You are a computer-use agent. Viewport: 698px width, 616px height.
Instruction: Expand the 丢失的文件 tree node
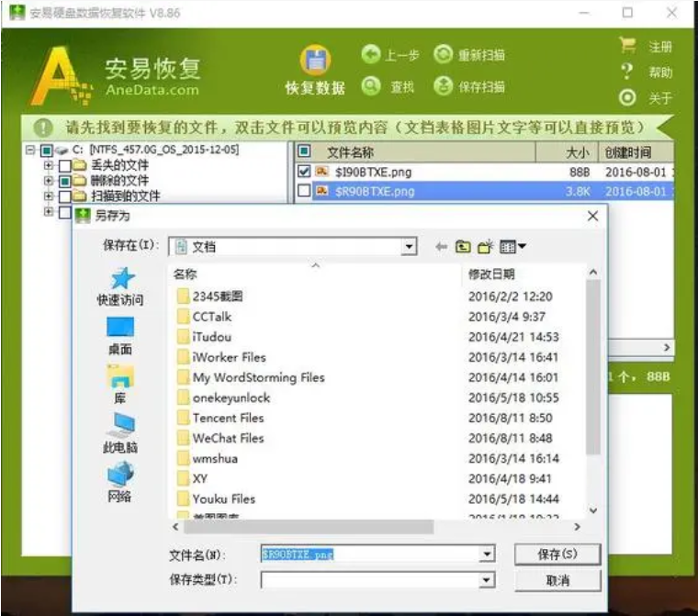click(48, 165)
